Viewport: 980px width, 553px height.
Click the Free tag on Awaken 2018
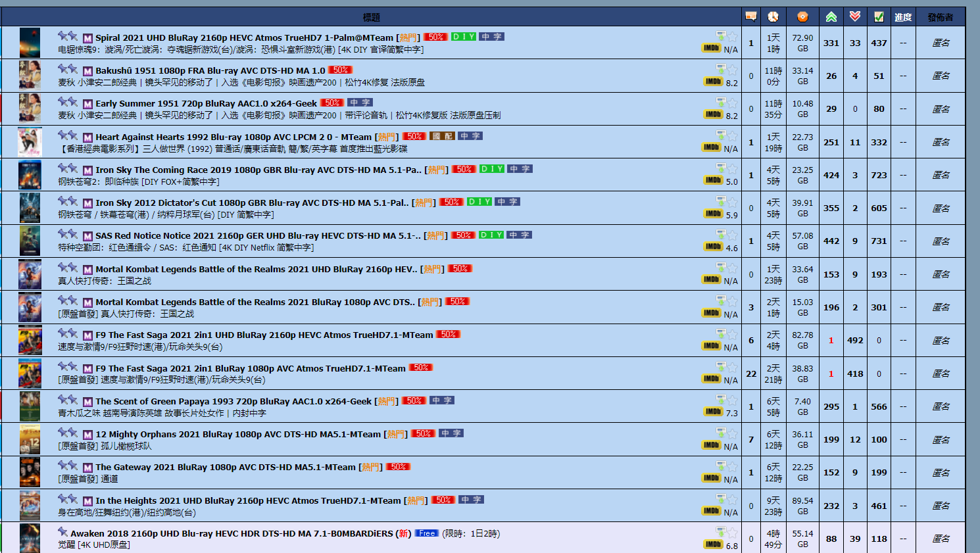(x=427, y=533)
